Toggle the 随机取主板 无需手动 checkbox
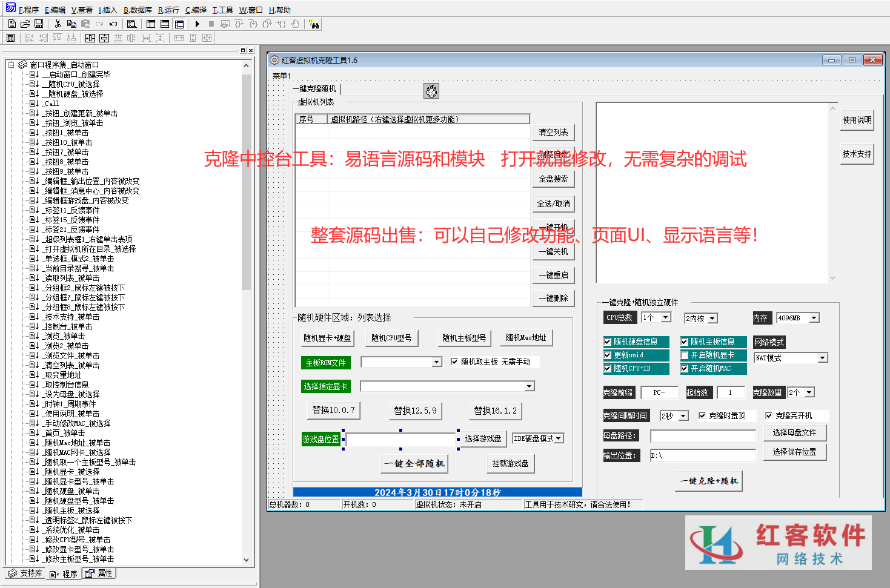Image resolution: width=890 pixels, height=588 pixels. (x=454, y=362)
